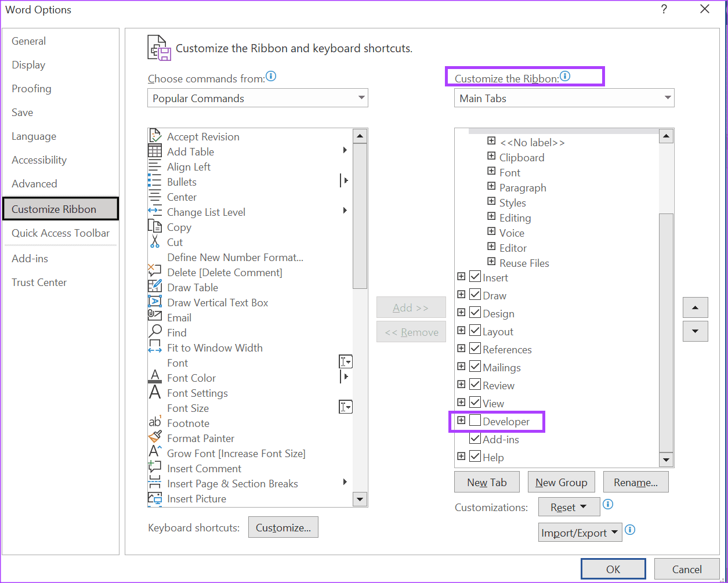728x583 pixels.
Task: Expand the Developer tab node
Action: coord(461,420)
